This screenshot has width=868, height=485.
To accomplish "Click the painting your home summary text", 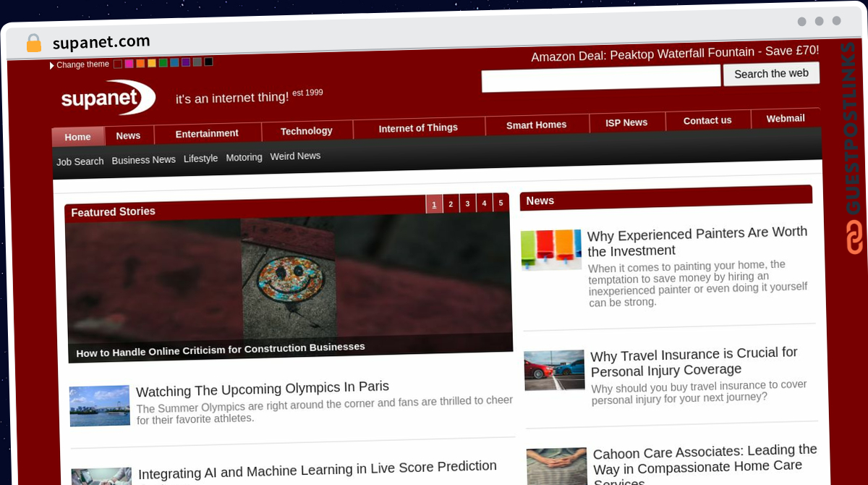I will pos(697,283).
